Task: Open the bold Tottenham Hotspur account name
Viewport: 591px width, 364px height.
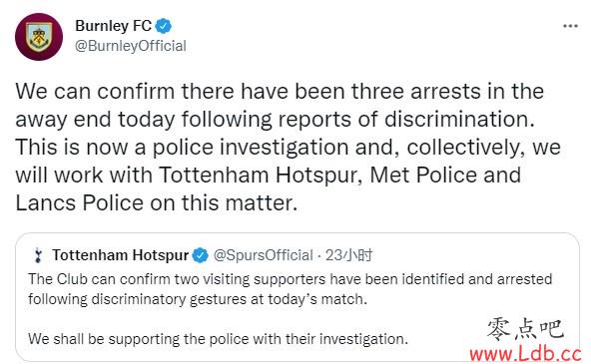Action: (120, 255)
